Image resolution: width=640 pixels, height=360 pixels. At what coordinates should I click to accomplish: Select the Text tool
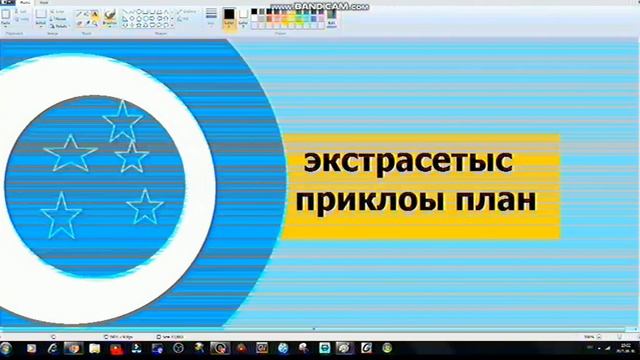[x=95, y=14]
